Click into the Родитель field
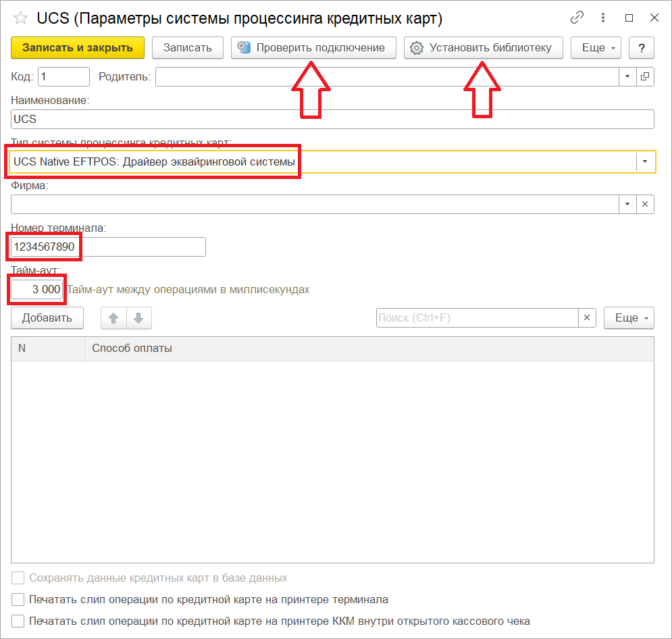 (x=387, y=77)
